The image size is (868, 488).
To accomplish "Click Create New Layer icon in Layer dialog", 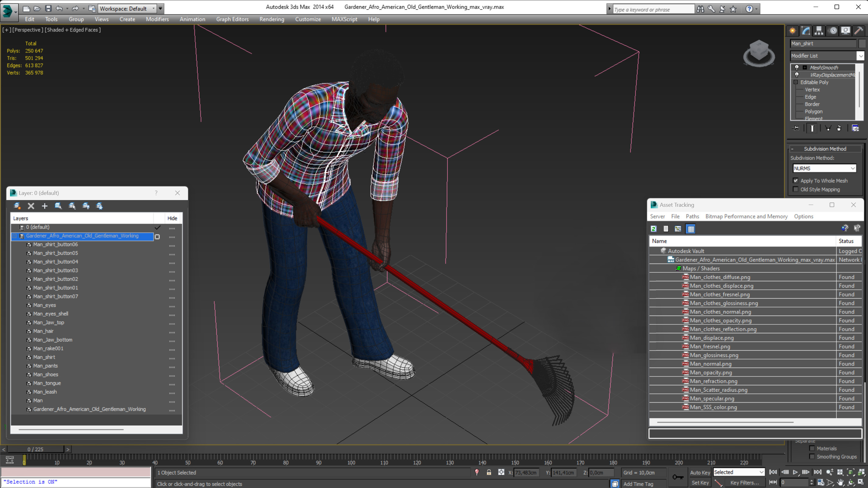I will point(17,206).
